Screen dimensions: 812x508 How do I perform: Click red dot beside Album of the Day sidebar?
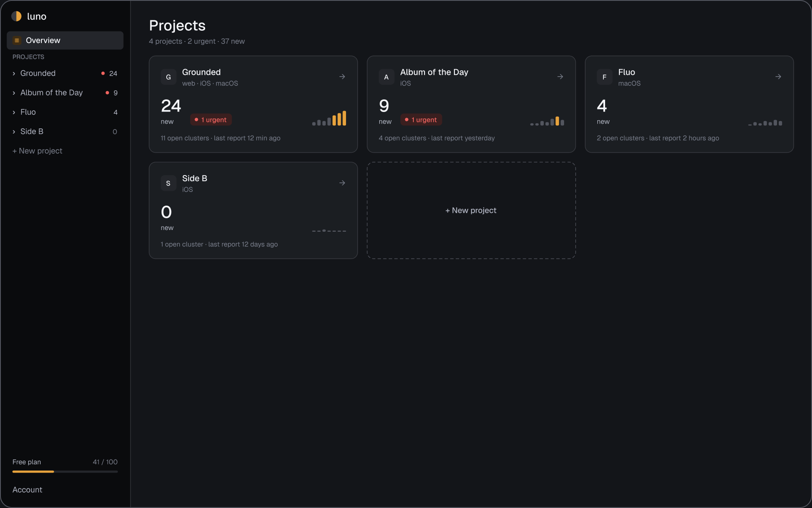107,93
